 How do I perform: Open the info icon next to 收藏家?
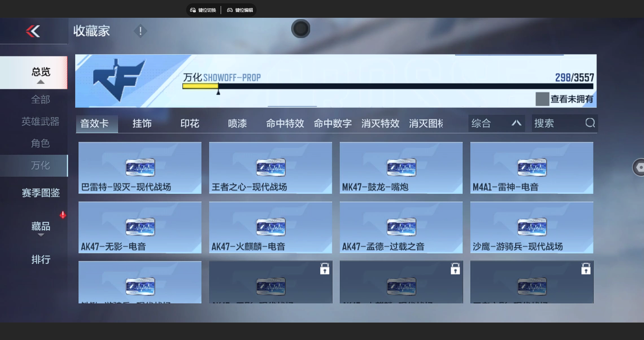(x=140, y=31)
